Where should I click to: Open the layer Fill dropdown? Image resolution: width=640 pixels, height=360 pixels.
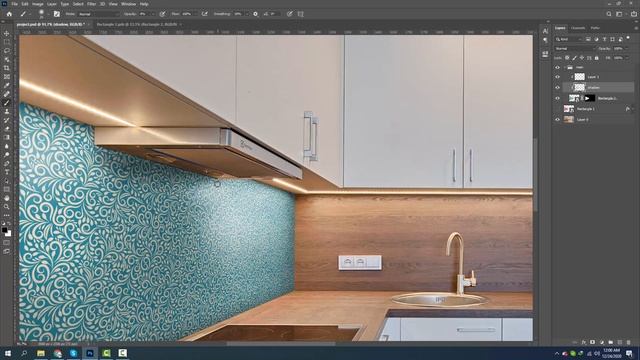tap(627, 58)
